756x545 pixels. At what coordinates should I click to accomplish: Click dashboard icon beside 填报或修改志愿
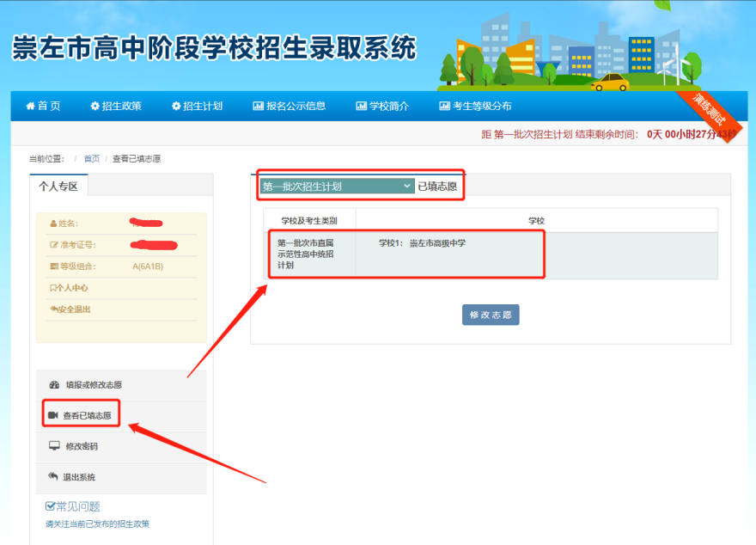tap(54, 385)
